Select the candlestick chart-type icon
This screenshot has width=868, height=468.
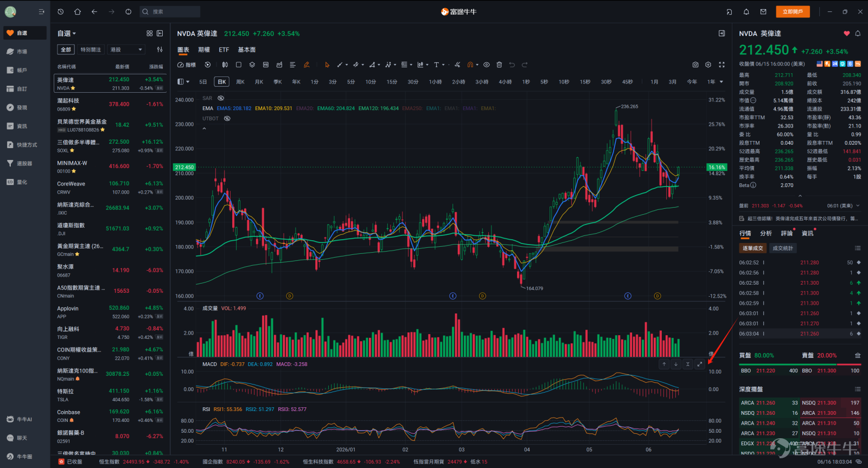pyautogui.click(x=225, y=65)
